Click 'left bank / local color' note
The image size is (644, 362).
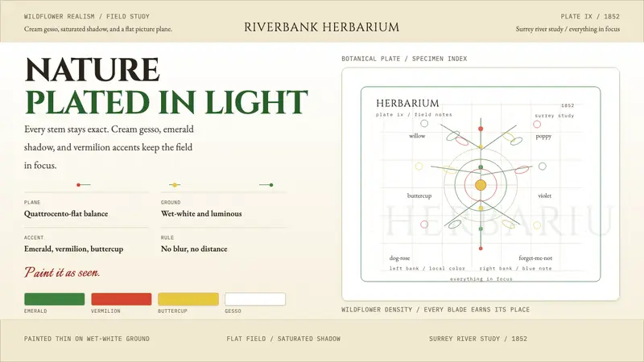point(427,269)
